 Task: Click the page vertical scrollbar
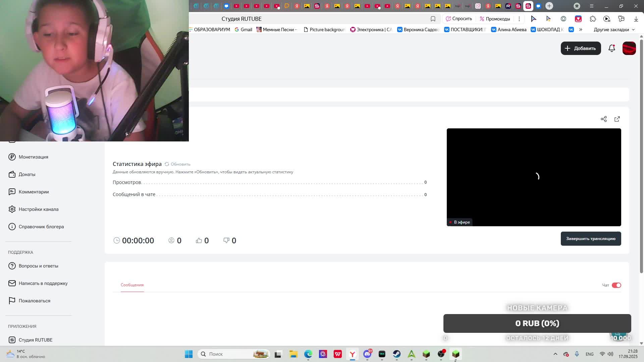pyautogui.click(x=641, y=154)
